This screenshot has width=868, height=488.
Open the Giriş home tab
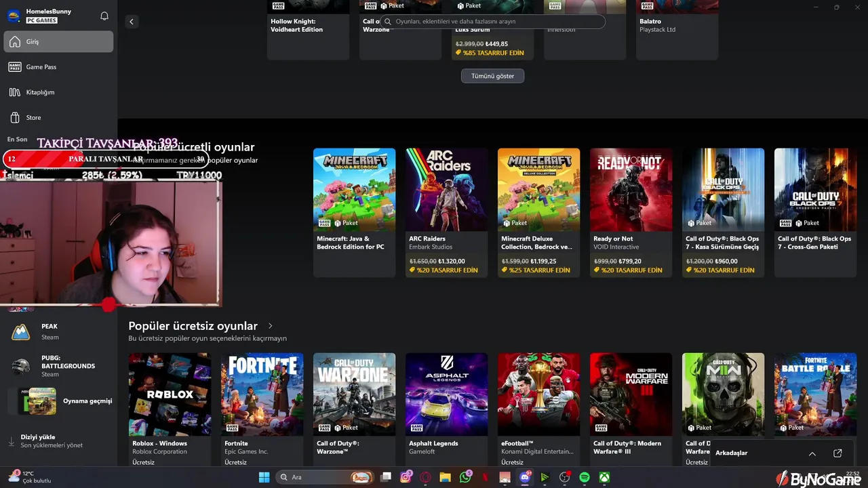pos(59,41)
